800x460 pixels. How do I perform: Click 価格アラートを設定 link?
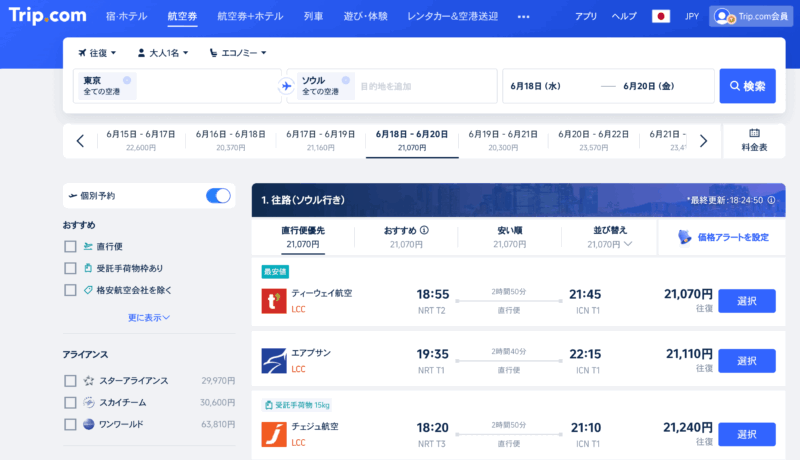[733, 237]
